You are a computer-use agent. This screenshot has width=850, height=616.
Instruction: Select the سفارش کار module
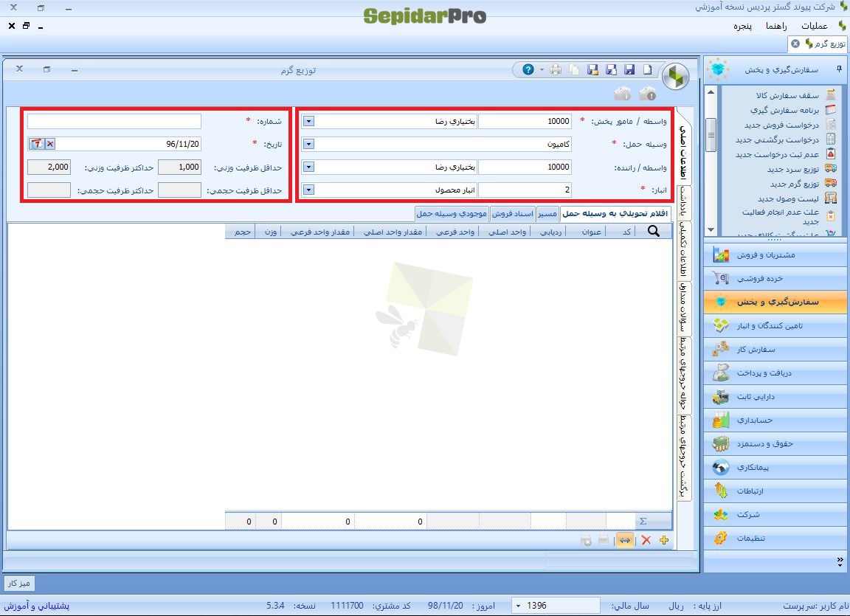click(x=775, y=350)
